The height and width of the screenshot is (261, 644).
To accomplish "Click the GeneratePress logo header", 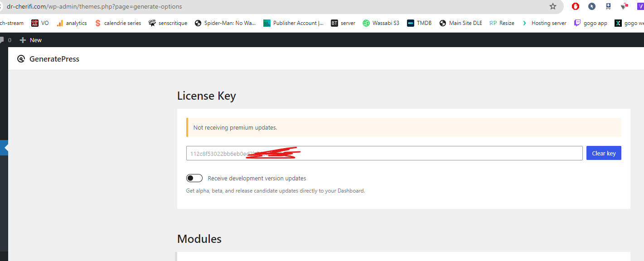I will 48,59.
